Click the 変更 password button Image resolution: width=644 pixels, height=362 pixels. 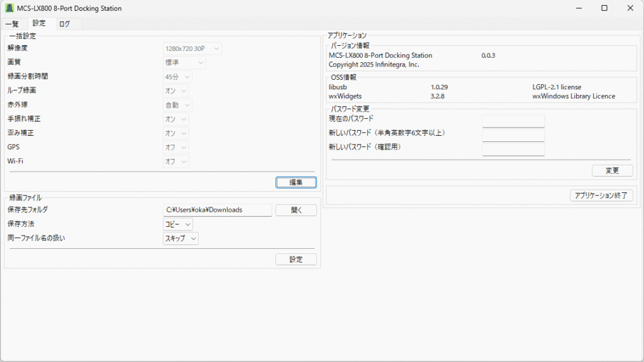[x=612, y=170]
